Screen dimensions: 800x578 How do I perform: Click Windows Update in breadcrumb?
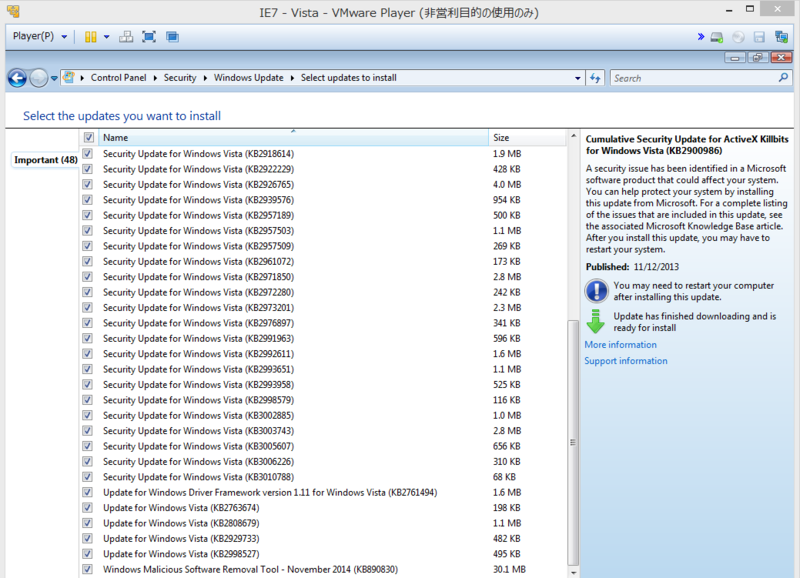(248, 78)
